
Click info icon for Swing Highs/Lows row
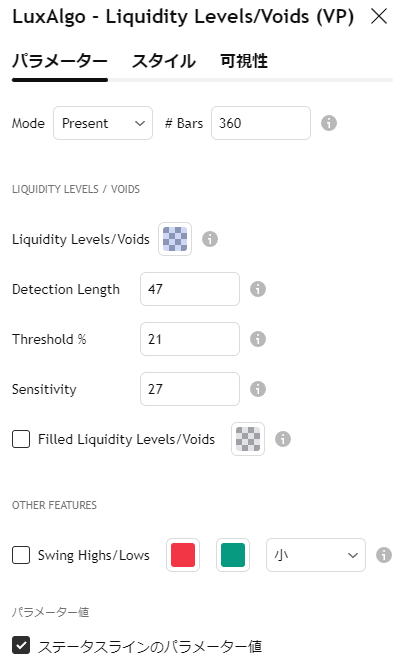(384, 555)
